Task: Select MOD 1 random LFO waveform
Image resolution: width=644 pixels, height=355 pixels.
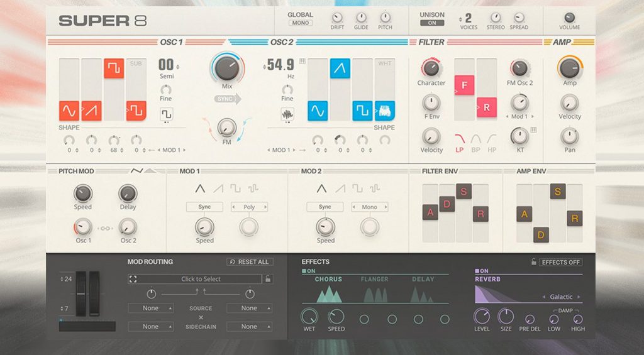Action: click(x=253, y=188)
